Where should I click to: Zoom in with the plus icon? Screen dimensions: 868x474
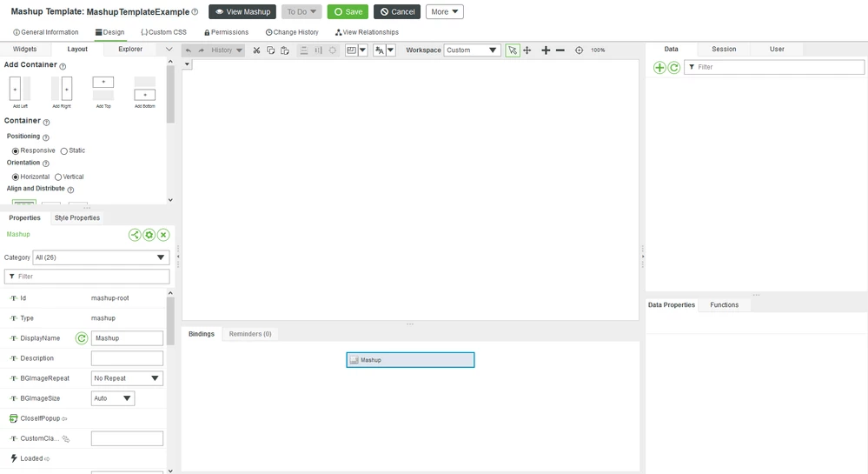point(546,50)
